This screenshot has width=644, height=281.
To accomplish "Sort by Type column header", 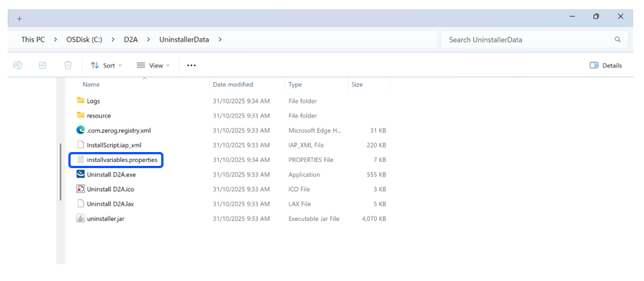I will tap(295, 84).
